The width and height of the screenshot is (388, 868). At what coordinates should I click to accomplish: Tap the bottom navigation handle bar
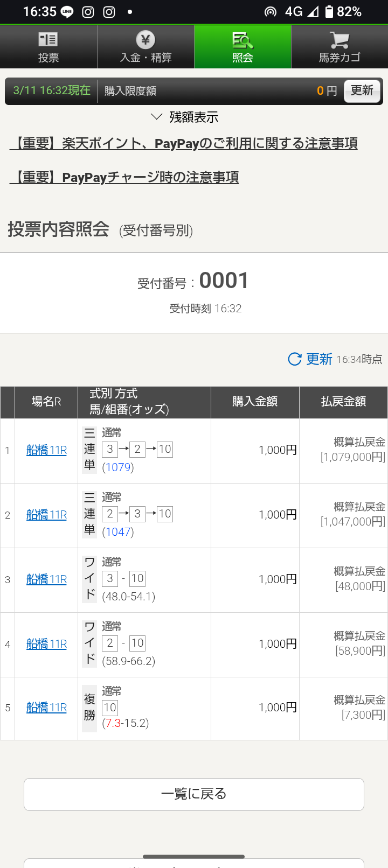tap(194, 856)
